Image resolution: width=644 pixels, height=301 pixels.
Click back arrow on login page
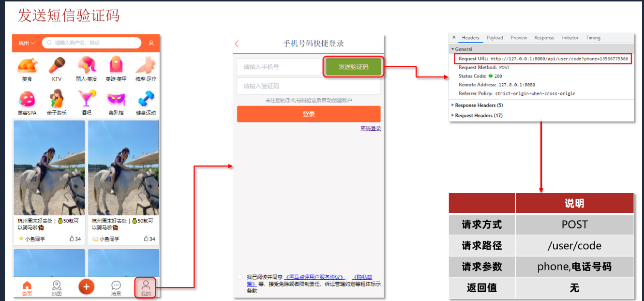point(237,44)
